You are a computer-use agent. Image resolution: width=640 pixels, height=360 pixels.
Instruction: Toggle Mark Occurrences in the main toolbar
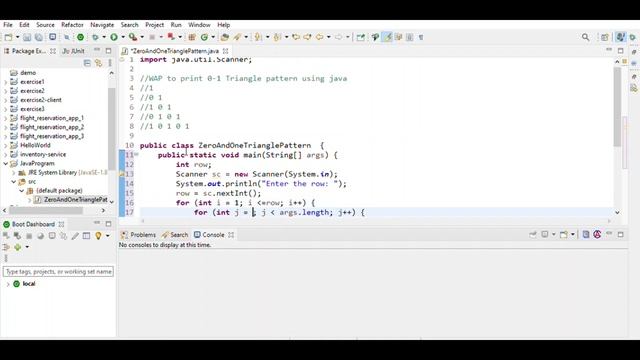[387, 37]
